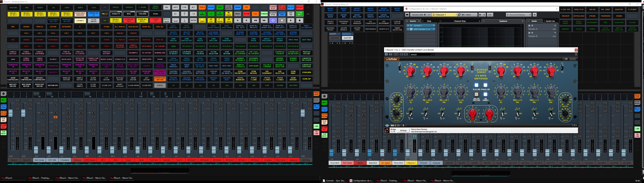Click the COPY macro button

point(202,20)
